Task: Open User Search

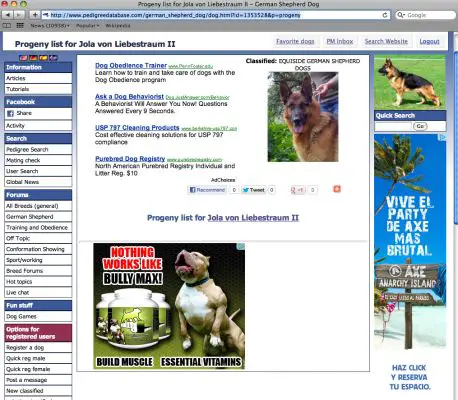Action: tap(38, 171)
